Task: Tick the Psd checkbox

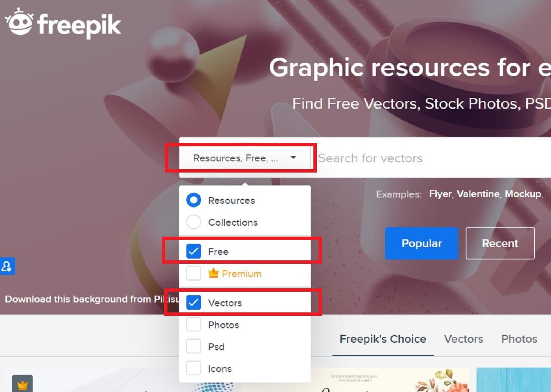Action: 194,346
